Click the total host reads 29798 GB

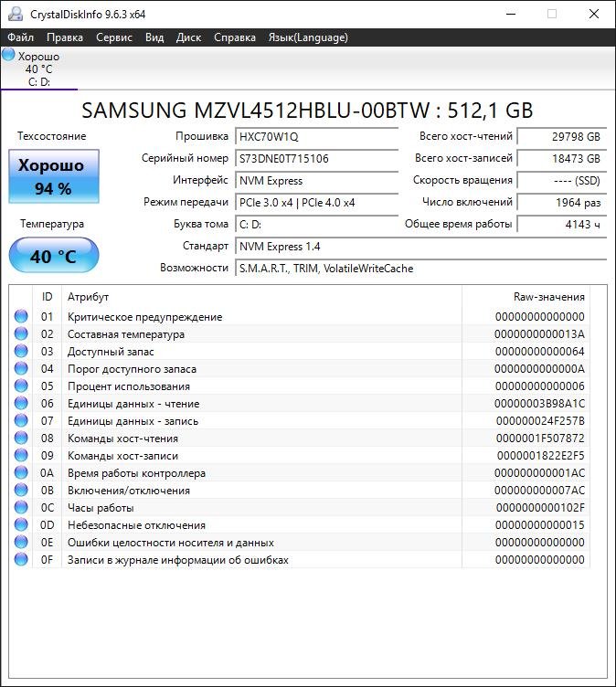pos(562,136)
